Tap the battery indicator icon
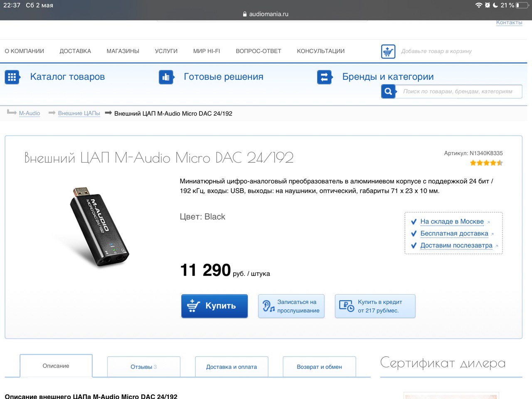This screenshot has height=399, width=532. [522, 5]
